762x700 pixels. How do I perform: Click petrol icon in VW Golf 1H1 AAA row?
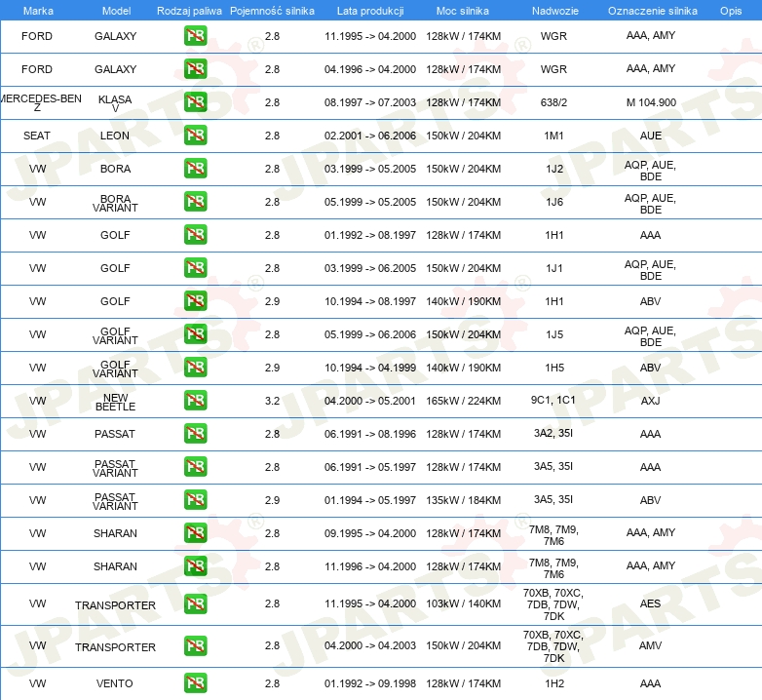pyautogui.click(x=195, y=234)
